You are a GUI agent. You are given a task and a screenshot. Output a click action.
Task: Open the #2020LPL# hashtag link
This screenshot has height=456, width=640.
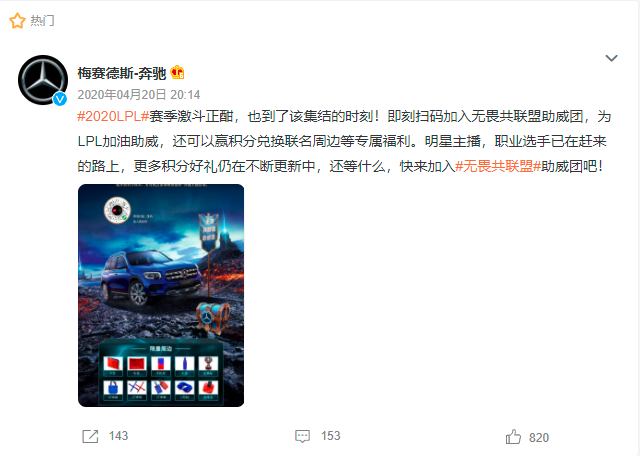[x=113, y=116]
